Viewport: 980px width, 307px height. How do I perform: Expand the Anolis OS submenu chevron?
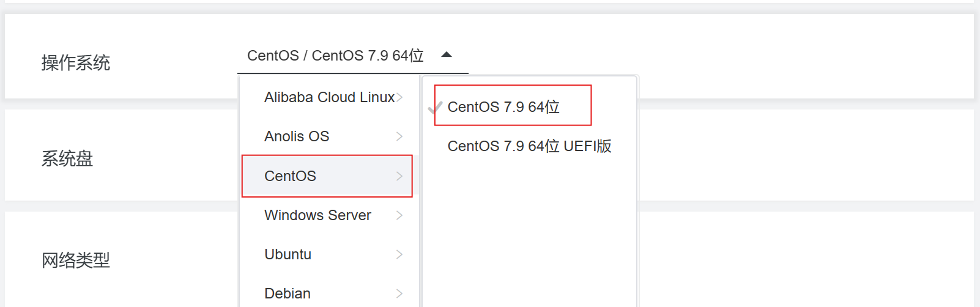399,136
